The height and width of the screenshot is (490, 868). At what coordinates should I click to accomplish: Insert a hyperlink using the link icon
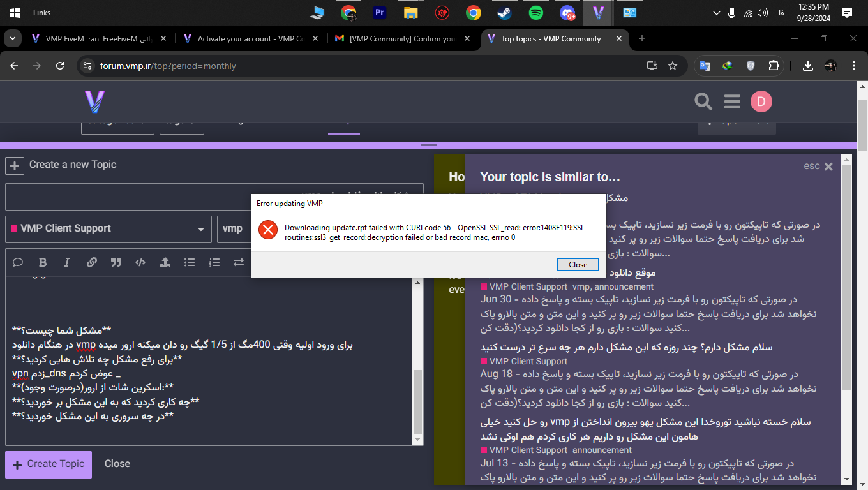pos(92,262)
